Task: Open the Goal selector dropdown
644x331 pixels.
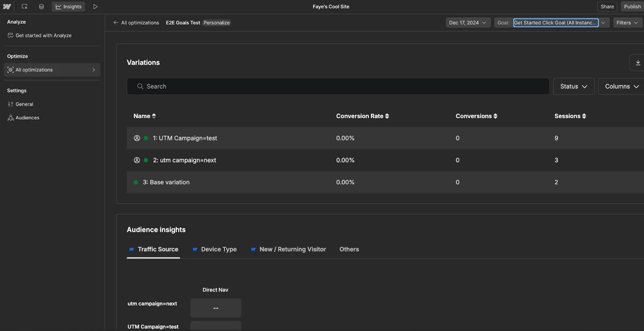Action: pos(552,23)
